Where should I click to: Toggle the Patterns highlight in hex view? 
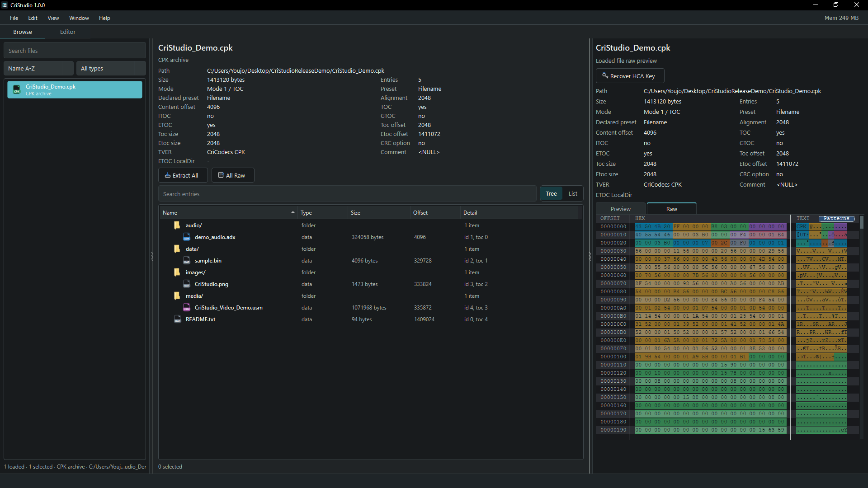(836, 218)
